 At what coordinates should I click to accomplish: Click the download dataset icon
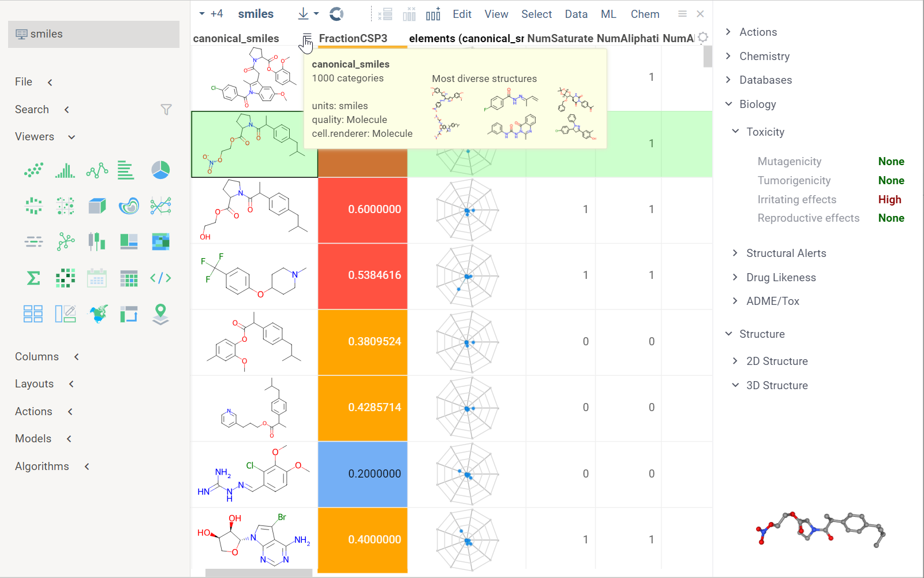tap(302, 13)
